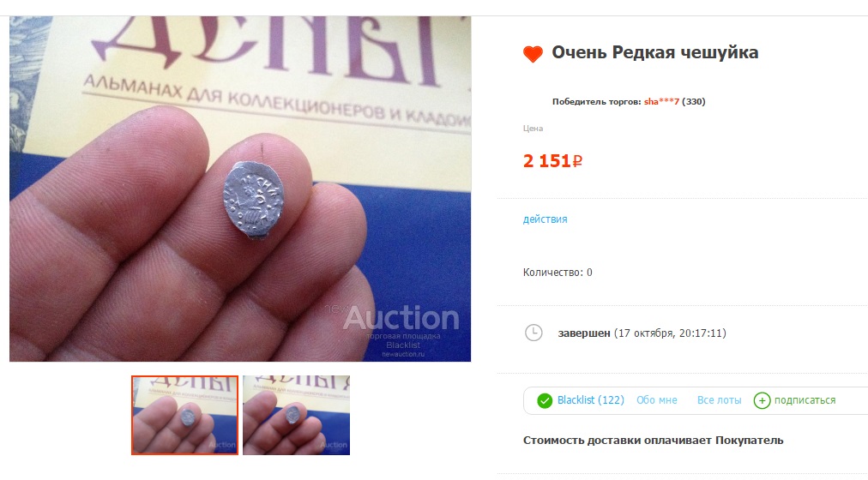This screenshot has height=480, width=868.
Task: Select the first coin photo thumbnail
Action: pos(185,416)
